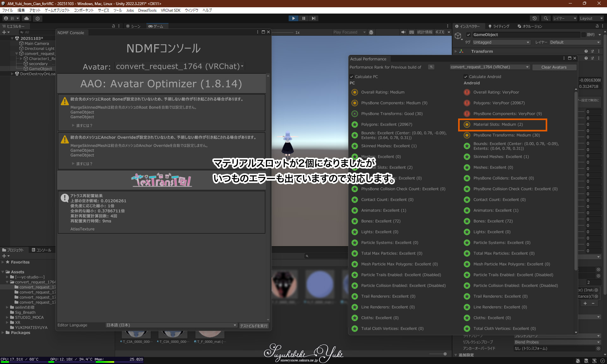Open the Editor Language dropdown
Viewport: 607px width, 364px height.
[x=171, y=325]
